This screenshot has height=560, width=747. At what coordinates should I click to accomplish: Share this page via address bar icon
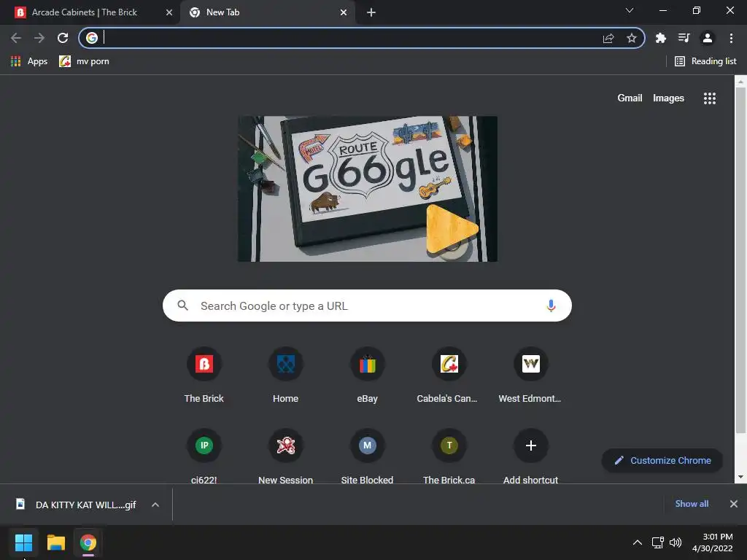tap(608, 38)
